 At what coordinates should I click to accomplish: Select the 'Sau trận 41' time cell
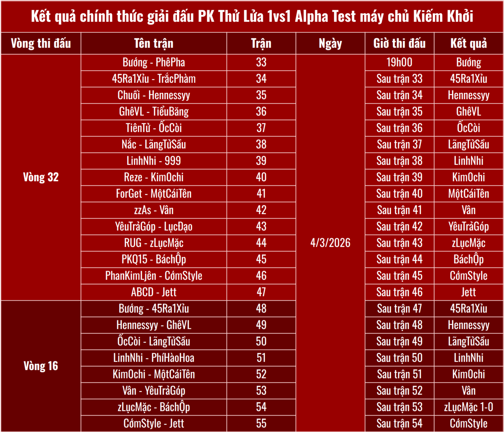click(x=399, y=210)
